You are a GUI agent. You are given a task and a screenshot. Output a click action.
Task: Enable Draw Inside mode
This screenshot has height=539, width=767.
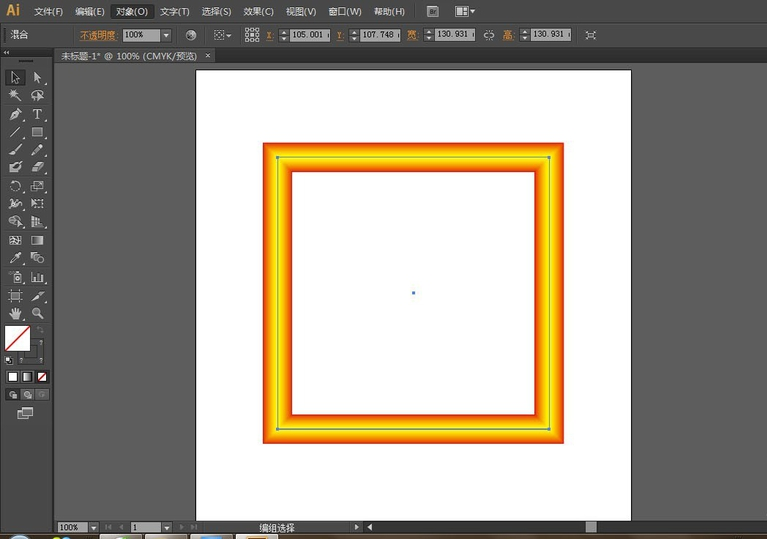point(42,395)
